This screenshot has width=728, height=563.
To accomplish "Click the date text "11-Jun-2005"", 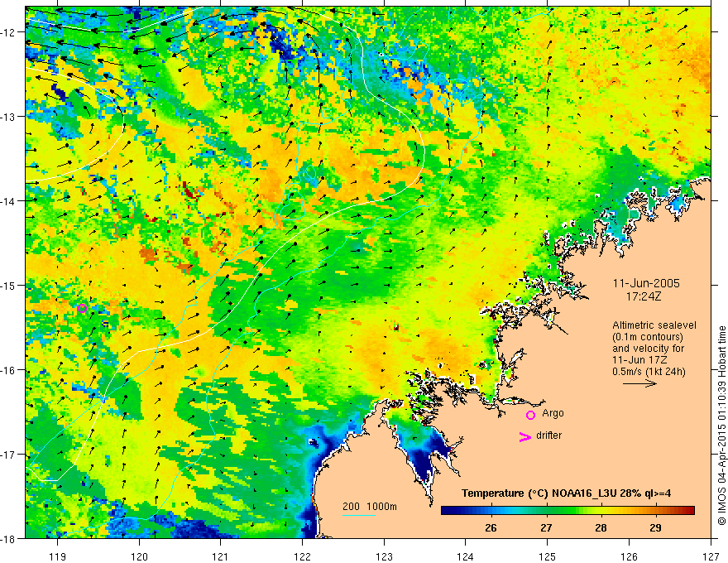I will (x=646, y=283).
